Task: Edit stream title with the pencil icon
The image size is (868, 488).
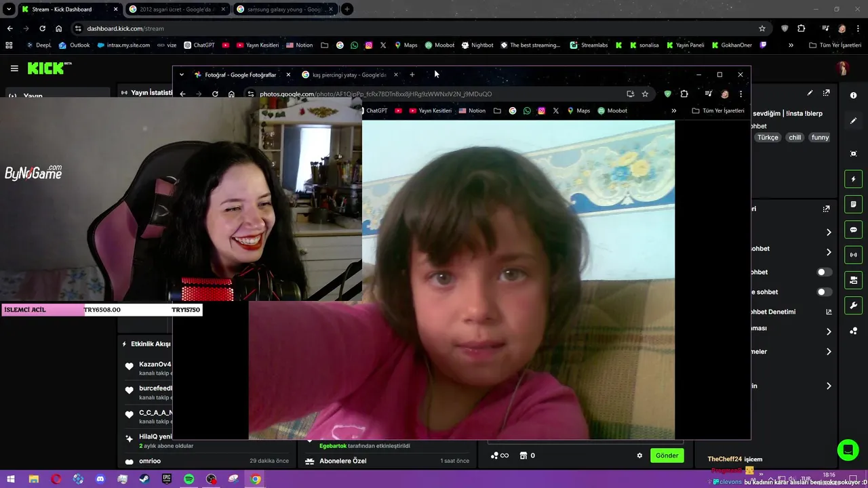Action: pos(810,93)
